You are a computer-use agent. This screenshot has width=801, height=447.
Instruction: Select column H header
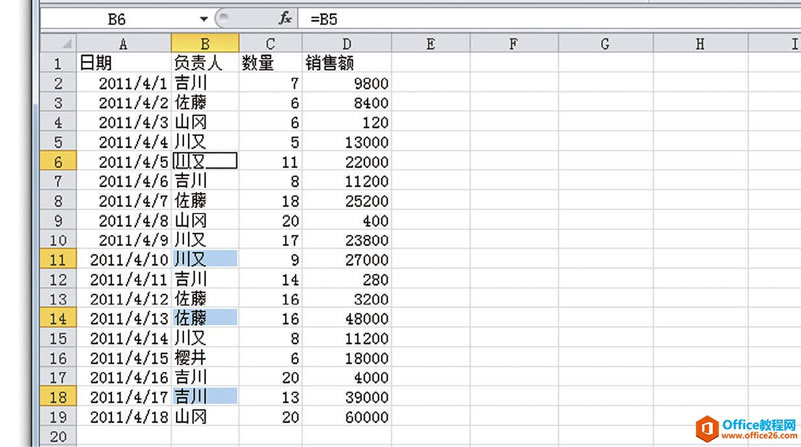coord(700,44)
